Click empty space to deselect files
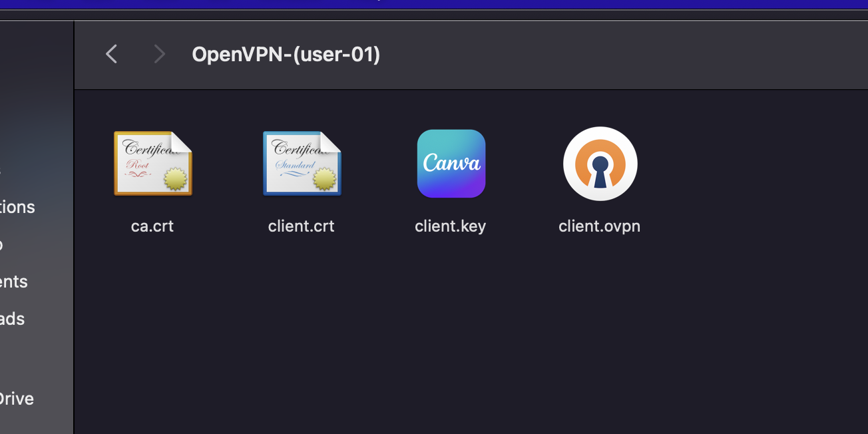The width and height of the screenshot is (868, 434). click(466, 346)
